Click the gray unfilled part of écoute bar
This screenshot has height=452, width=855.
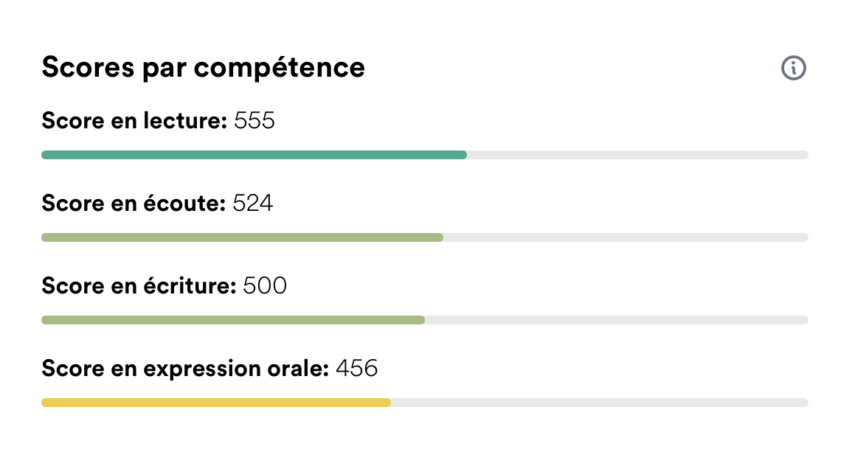[625, 237]
